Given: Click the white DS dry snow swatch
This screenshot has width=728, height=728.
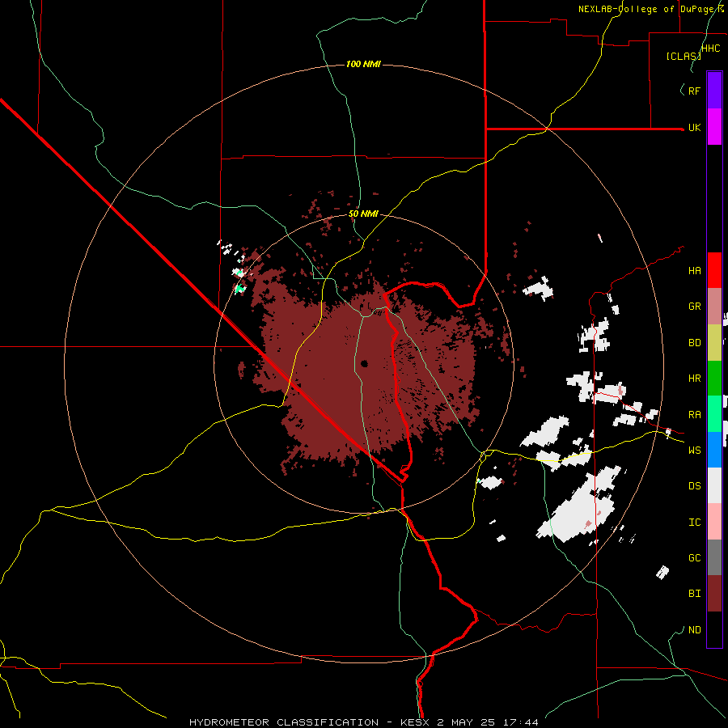Looking at the screenshot, I should (x=714, y=485).
